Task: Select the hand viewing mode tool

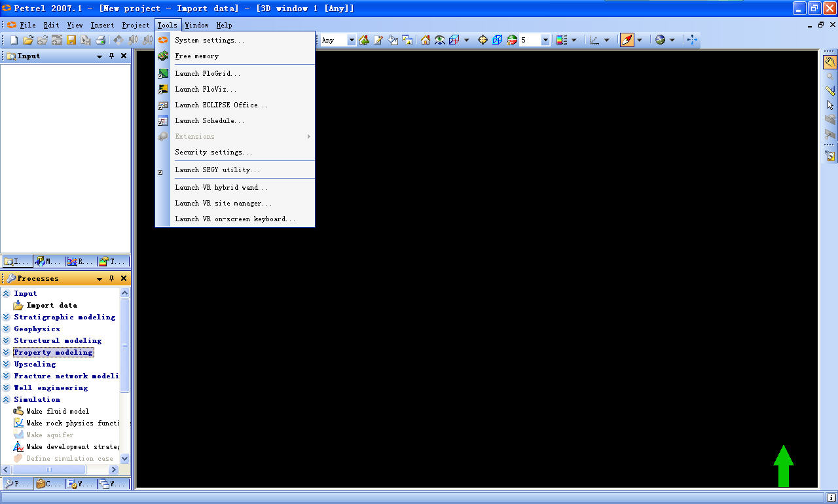Action: [x=830, y=62]
